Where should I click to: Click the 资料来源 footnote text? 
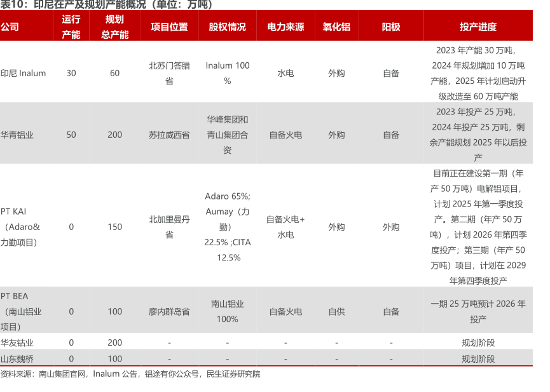(x=130, y=374)
